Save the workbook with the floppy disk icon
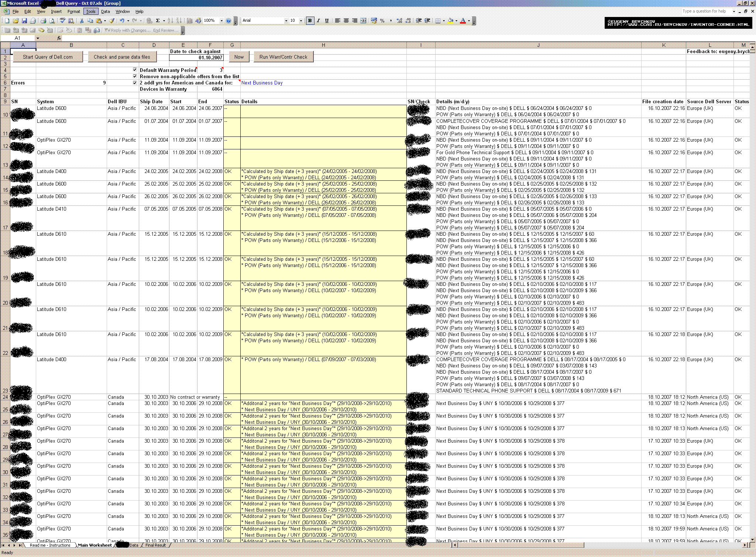This screenshot has width=756, height=557. click(24, 21)
